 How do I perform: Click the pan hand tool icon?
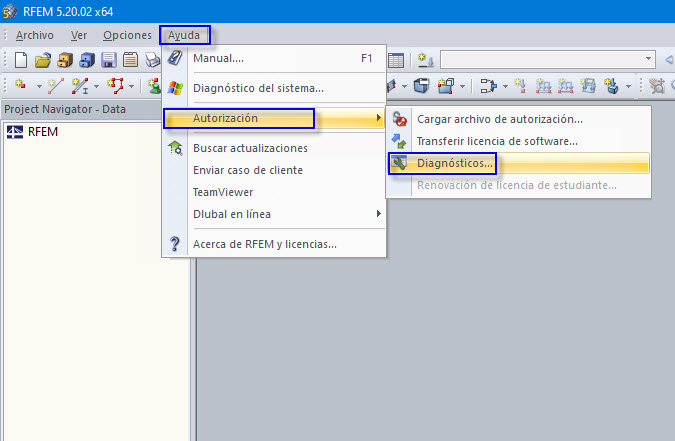[x=657, y=85]
